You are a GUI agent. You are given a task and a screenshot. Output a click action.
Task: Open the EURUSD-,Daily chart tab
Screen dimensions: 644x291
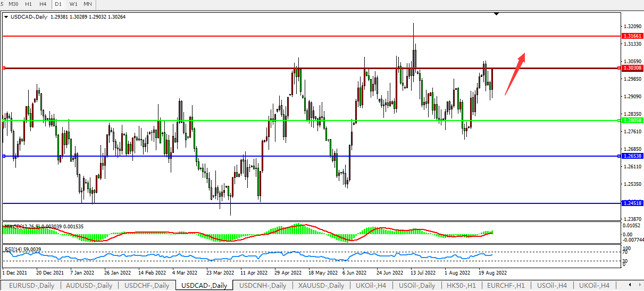[31, 286]
